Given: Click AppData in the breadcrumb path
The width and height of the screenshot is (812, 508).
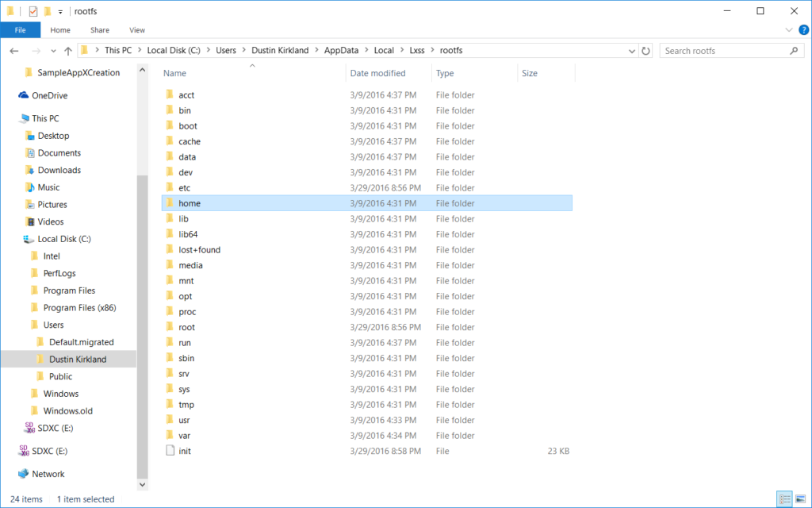Looking at the screenshot, I should click(x=342, y=51).
